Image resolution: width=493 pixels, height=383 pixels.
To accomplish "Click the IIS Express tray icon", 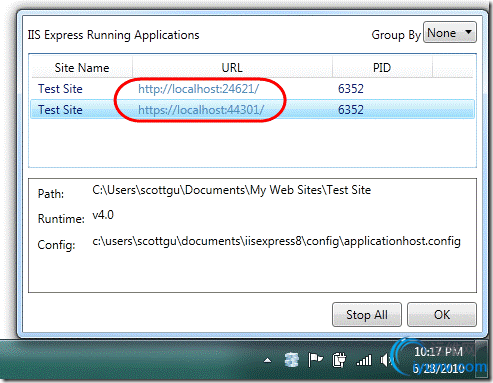I will (x=292, y=360).
